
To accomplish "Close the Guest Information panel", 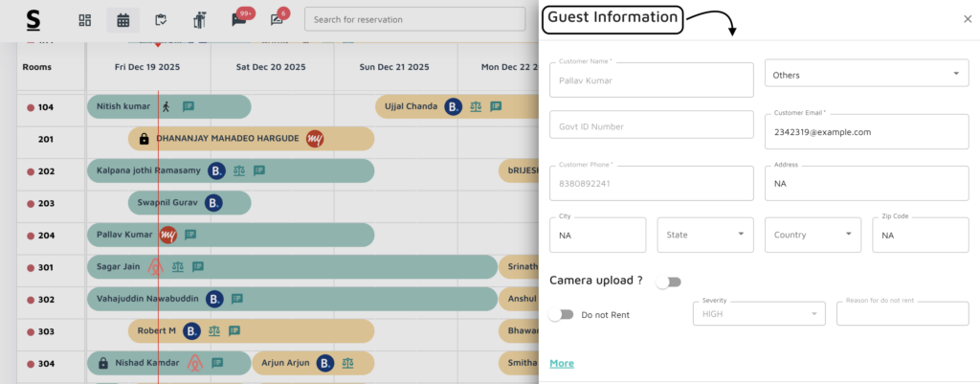I will click(x=967, y=19).
